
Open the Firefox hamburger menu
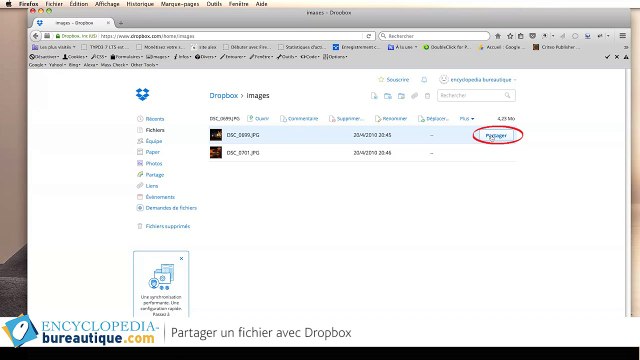coord(622,36)
